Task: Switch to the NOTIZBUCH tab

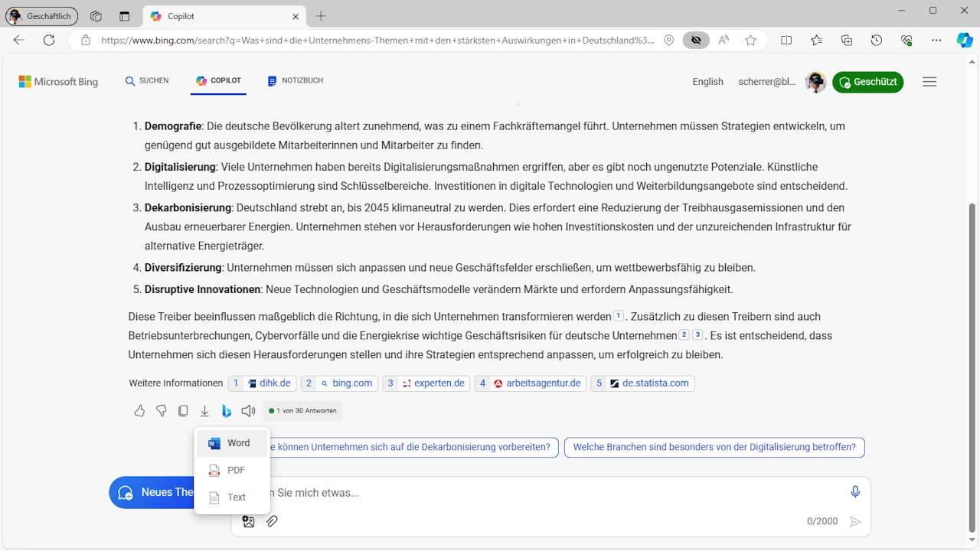Action: pyautogui.click(x=296, y=80)
